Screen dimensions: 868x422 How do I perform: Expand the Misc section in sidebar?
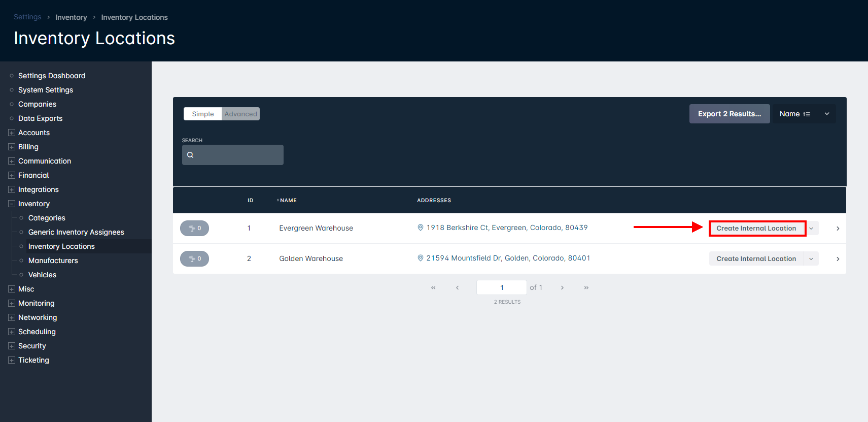12,289
